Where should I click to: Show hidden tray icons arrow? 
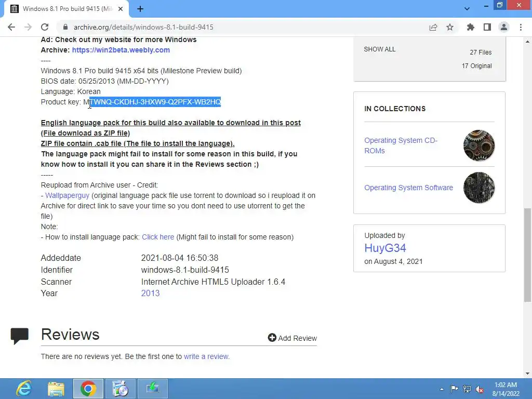(442, 389)
